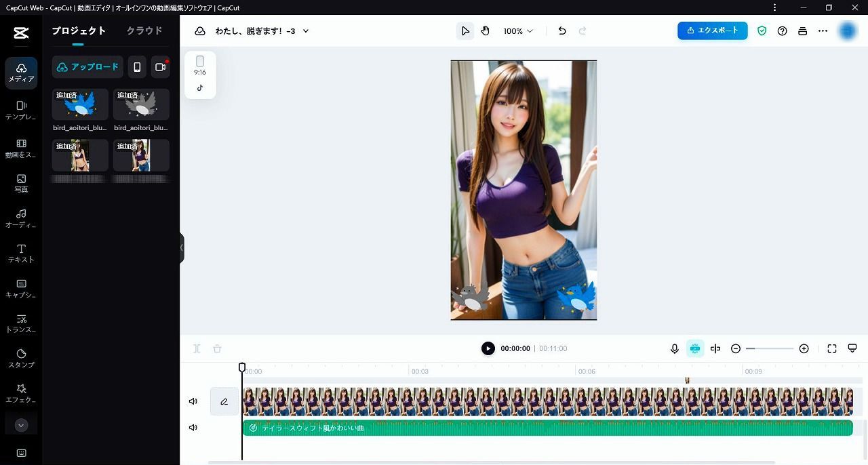Click the エクスポート button
The image size is (868, 465).
[x=712, y=31]
